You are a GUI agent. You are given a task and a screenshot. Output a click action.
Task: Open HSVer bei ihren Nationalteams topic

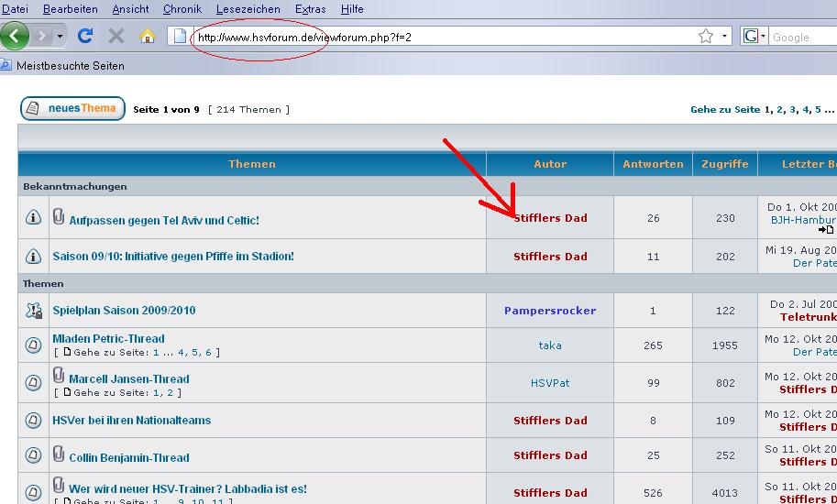click(x=131, y=421)
